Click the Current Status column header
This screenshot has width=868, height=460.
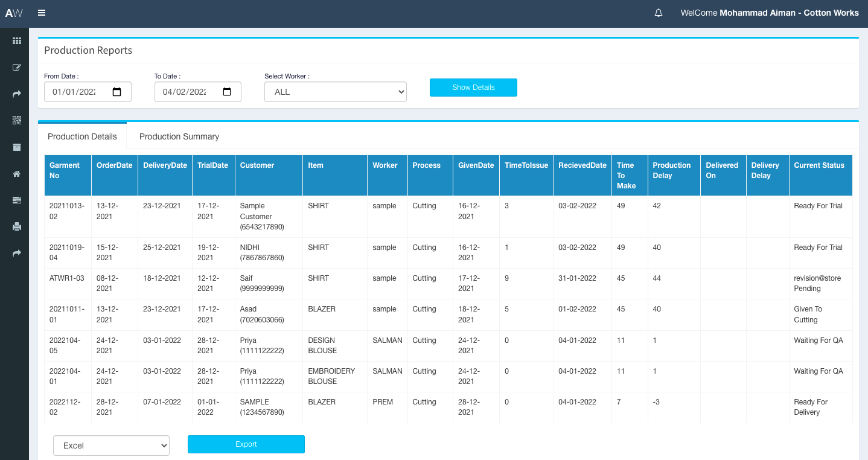821,175
